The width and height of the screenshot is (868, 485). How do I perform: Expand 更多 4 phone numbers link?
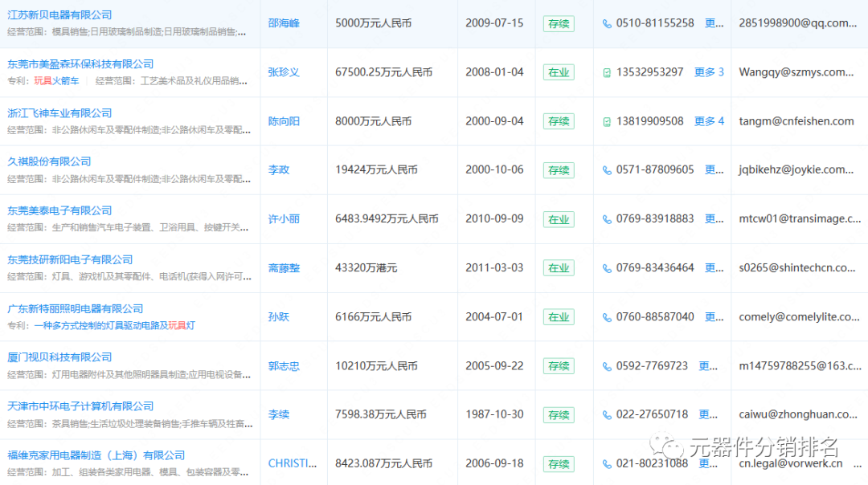coord(709,121)
